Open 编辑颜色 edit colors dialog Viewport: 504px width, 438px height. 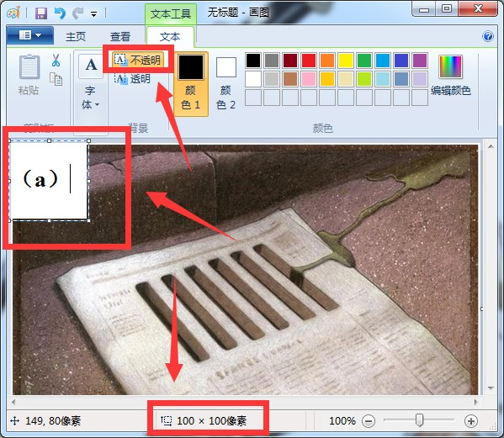(x=451, y=75)
